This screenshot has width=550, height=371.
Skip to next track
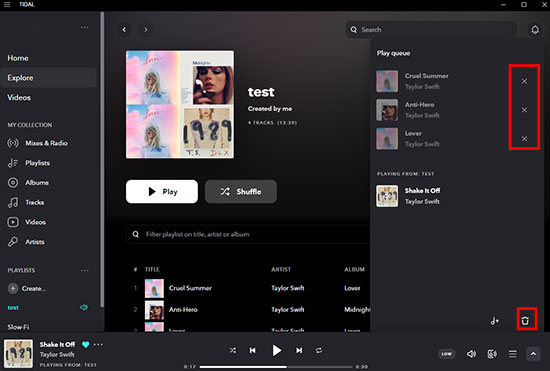tap(299, 350)
